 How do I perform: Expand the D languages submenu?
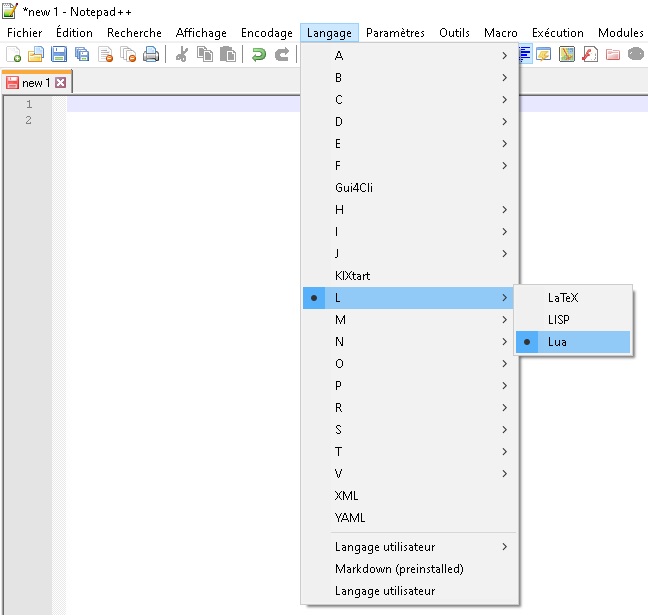point(410,122)
